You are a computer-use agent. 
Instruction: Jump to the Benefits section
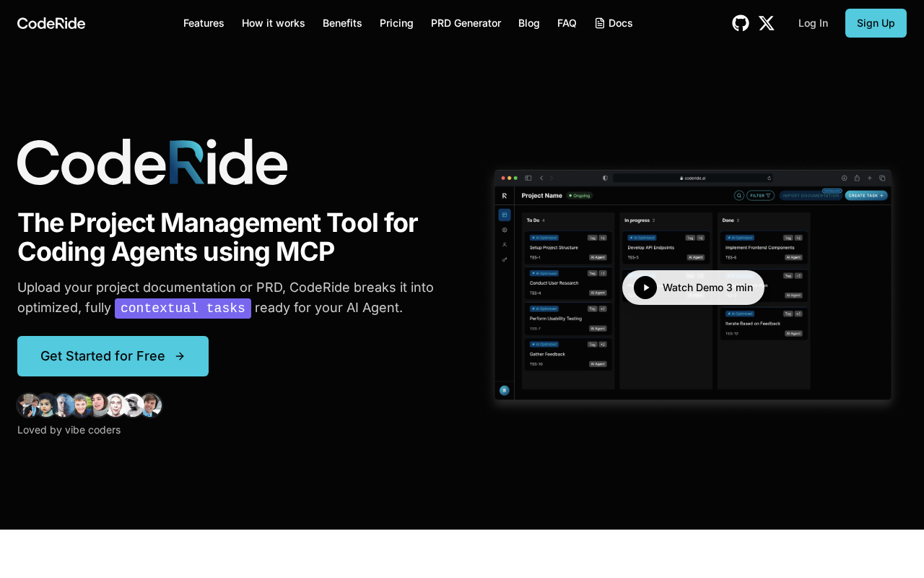(342, 23)
